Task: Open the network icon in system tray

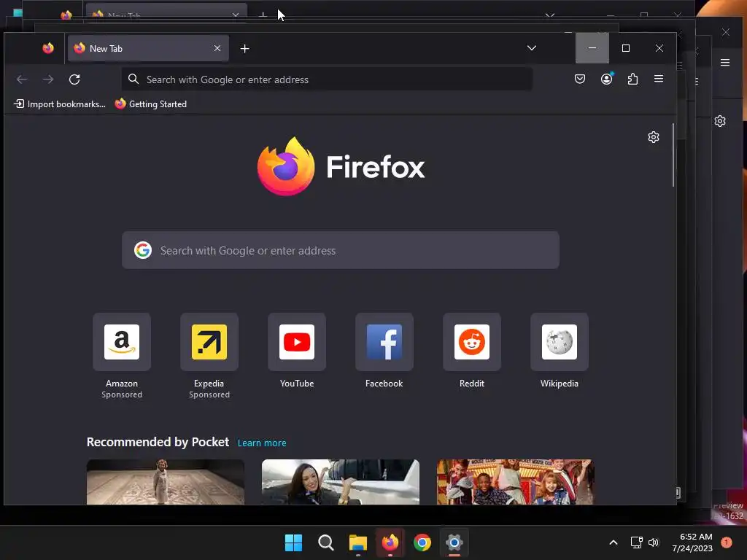Action: (636, 542)
